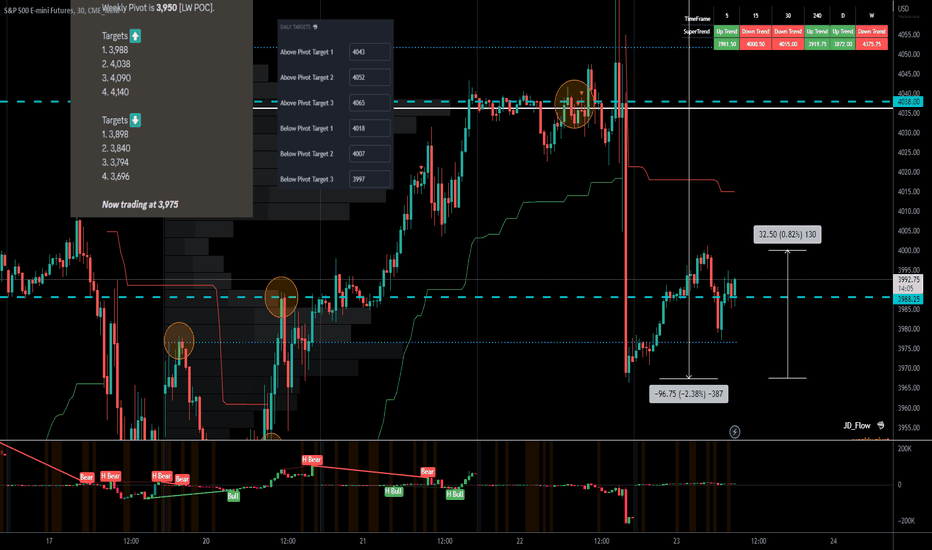The image size is (932, 550).
Task: Click the TimeFrame row label
Action: click(697, 19)
